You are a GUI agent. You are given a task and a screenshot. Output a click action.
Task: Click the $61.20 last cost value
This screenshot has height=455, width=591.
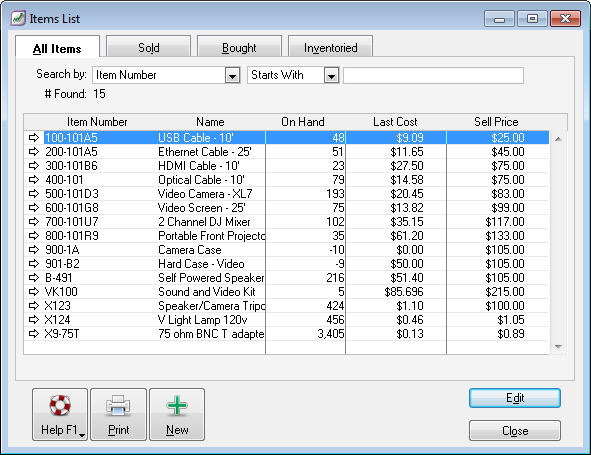(407, 236)
